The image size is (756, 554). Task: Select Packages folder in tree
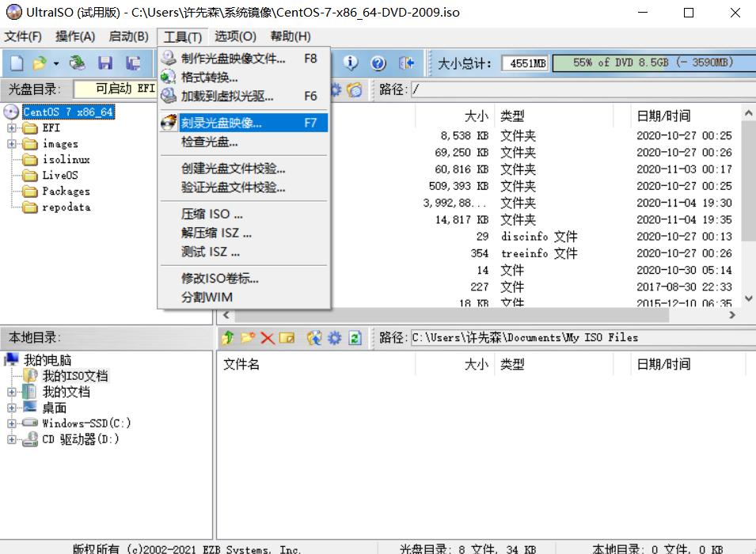(66, 192)
